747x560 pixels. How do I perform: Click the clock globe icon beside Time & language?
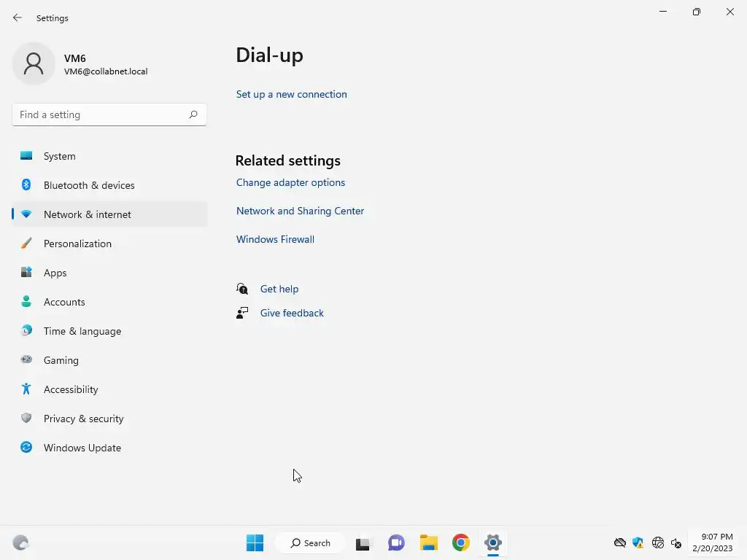pos(26,330)
